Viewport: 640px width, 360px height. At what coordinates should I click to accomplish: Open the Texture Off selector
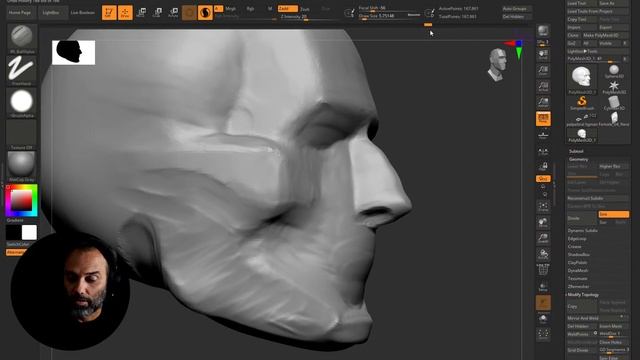click(22, 134)
